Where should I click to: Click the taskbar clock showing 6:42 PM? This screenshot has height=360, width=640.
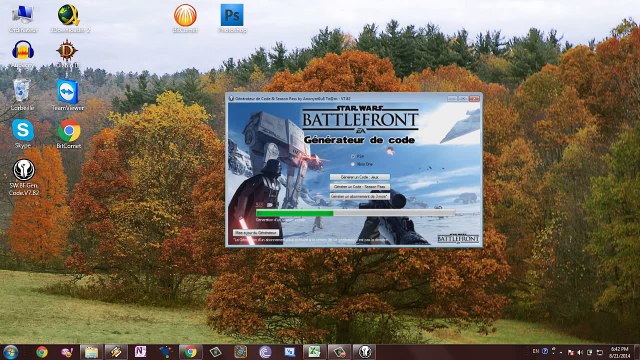(x=619, y=352)
